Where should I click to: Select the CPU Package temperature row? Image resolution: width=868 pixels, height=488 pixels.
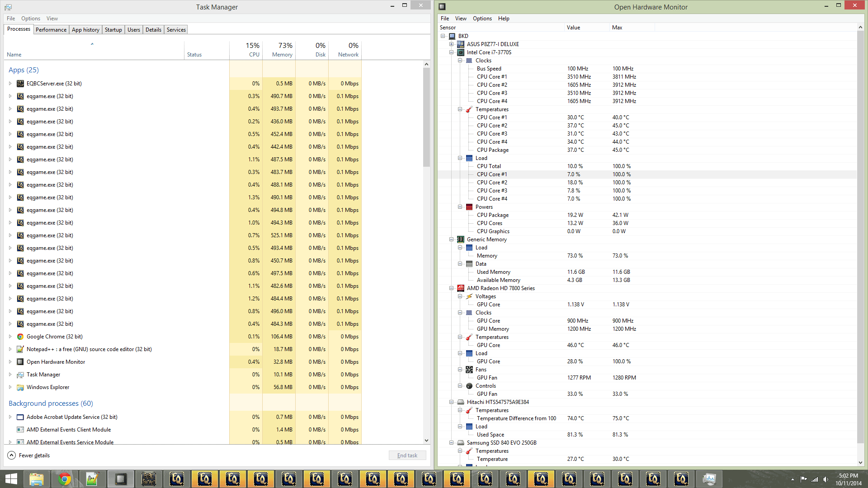647,150
